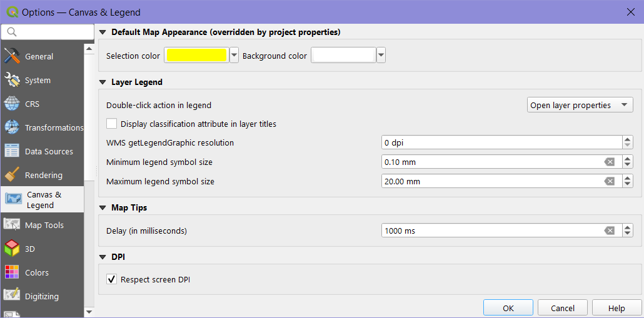Select the Data Sources icon
644x318 pixels.
point(12,151)
